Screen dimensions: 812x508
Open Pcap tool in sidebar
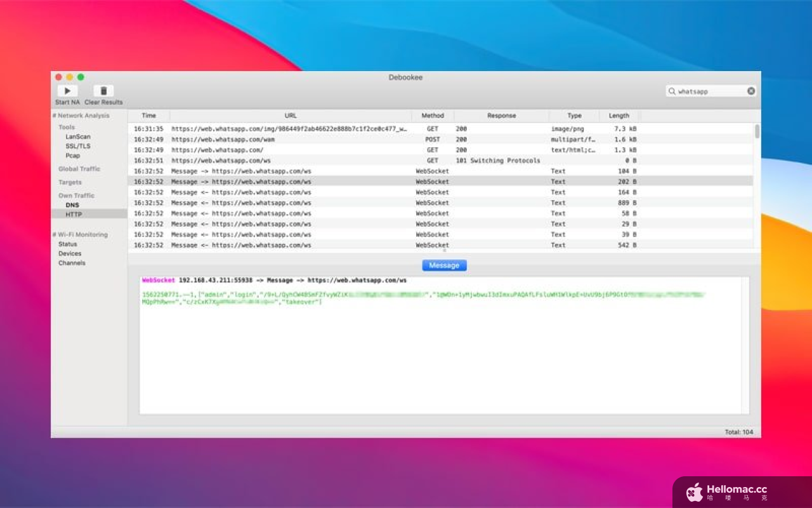coord(73,156)
